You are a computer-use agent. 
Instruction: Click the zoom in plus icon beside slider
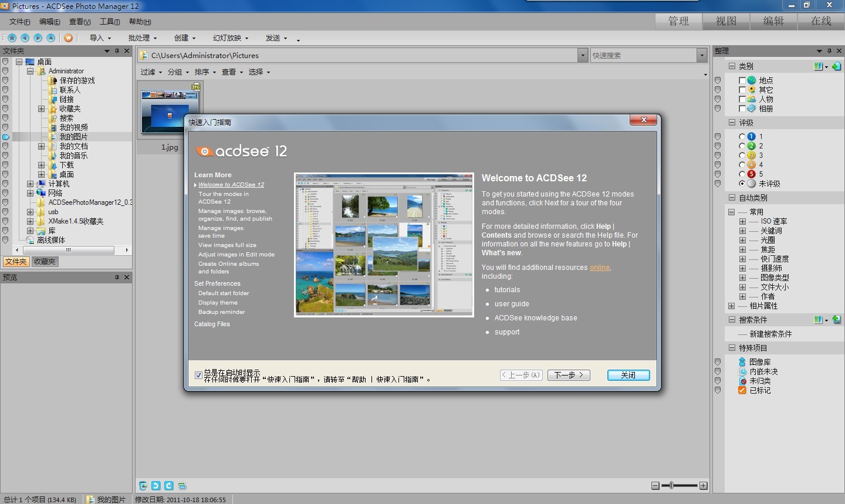click(x=704, y=485)
